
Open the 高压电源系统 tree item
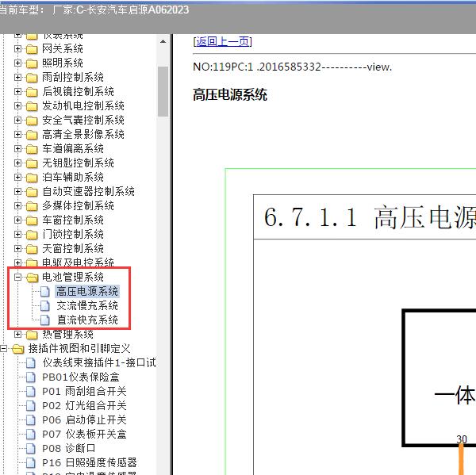[x=87, y=291]
